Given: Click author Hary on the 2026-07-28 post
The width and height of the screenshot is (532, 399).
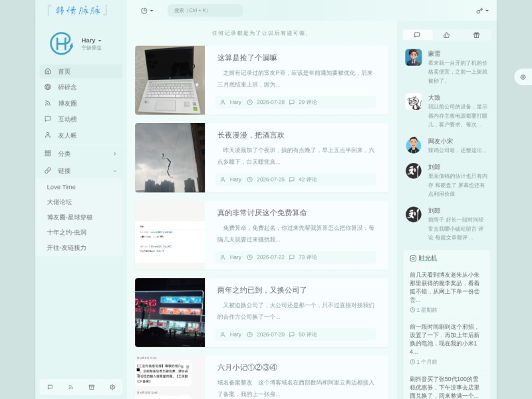Looking at the screenshot, I should point(235,102).
